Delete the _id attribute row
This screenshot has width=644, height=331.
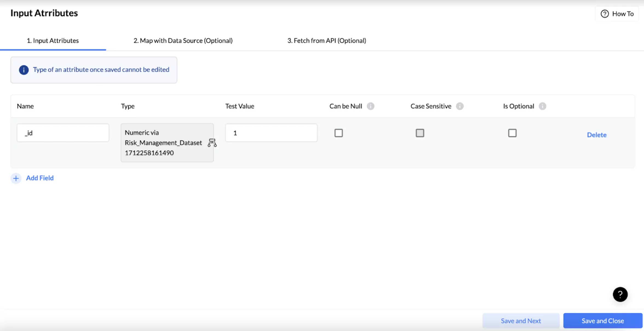(x=596, y=135)
